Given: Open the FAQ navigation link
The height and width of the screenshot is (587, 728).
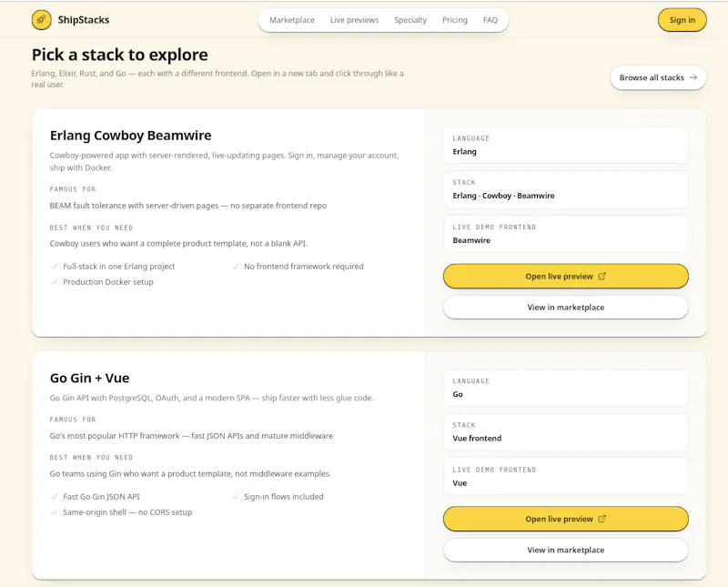Looking at the screenshot, I should 490,20.
